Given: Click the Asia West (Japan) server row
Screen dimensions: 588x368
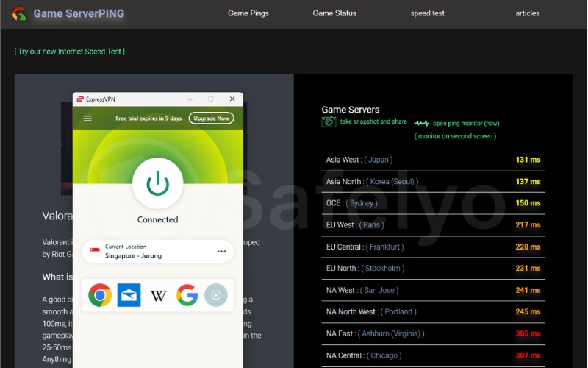Looking at the screenshot, I should click(x=433, y=160).
